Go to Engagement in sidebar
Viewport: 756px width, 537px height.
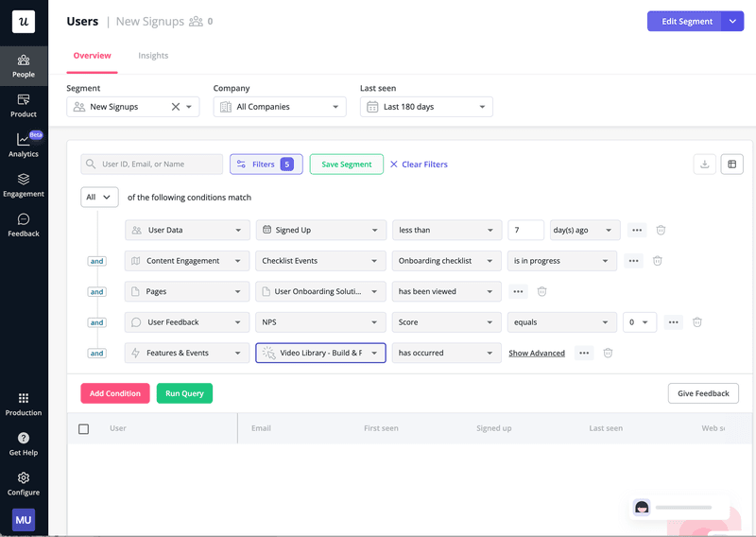tap(24, 184)
